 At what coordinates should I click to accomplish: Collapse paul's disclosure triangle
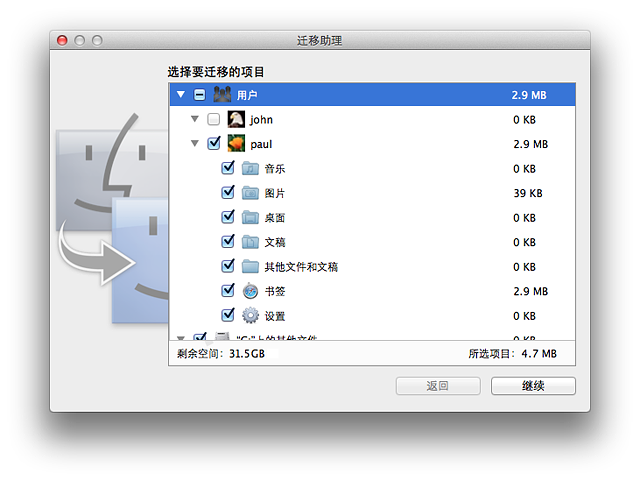coord(195,143)
